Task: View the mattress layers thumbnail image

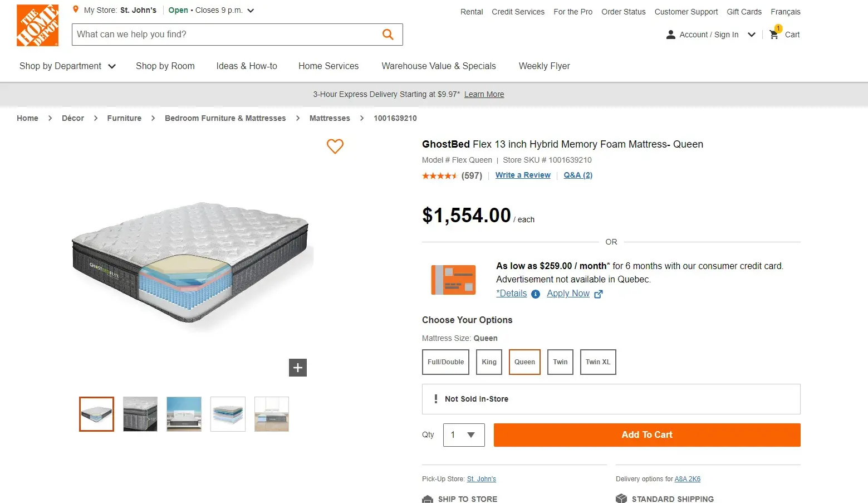Action: coord(228,414)
